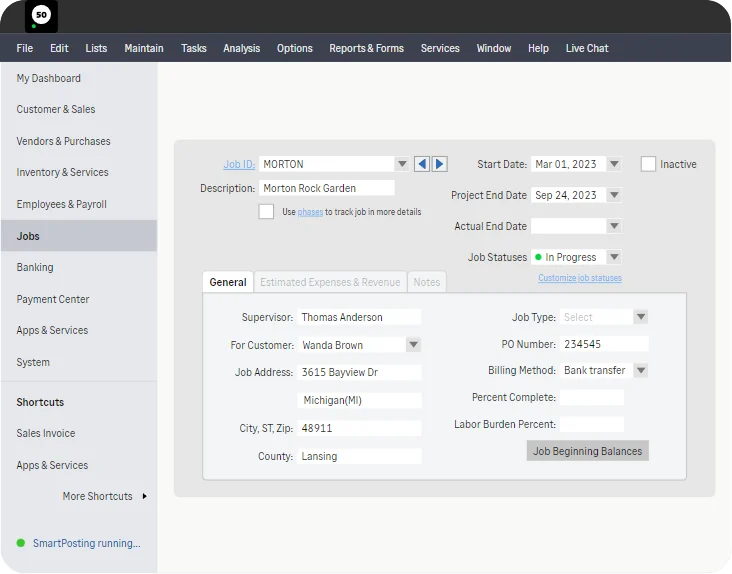This screenshot has width=732, height=574.
Task: Switch to the General tab
Action: 228,282
